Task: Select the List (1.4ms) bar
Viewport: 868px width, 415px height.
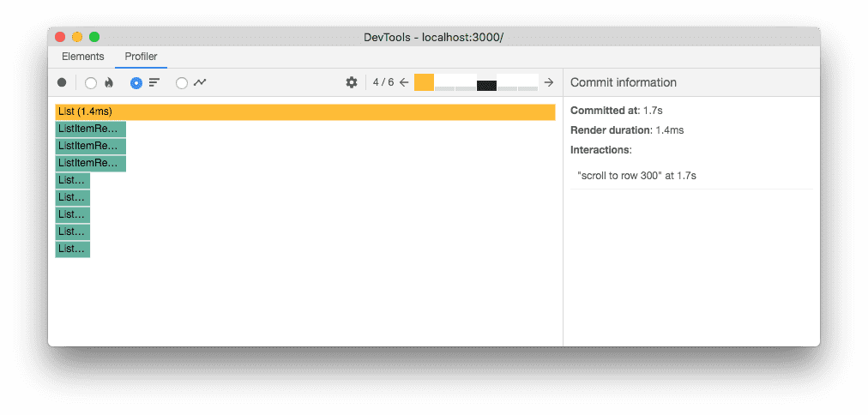Action: (305, 111)
